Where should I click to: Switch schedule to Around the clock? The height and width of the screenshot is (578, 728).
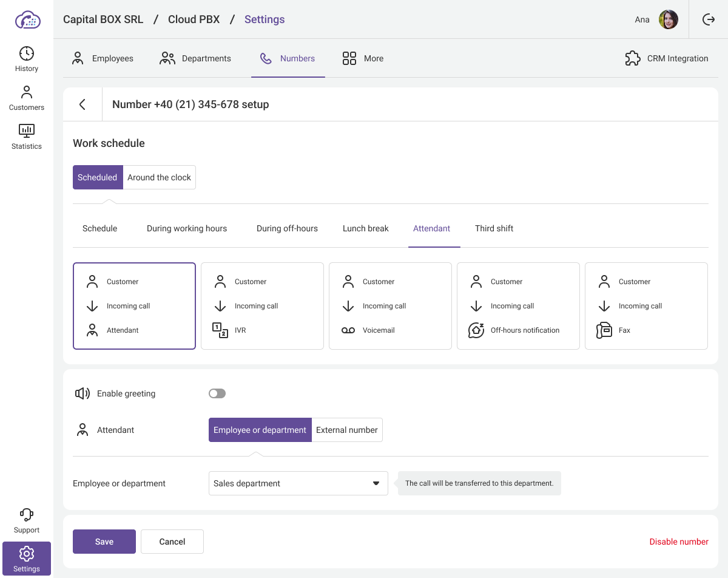click(159, 177)
